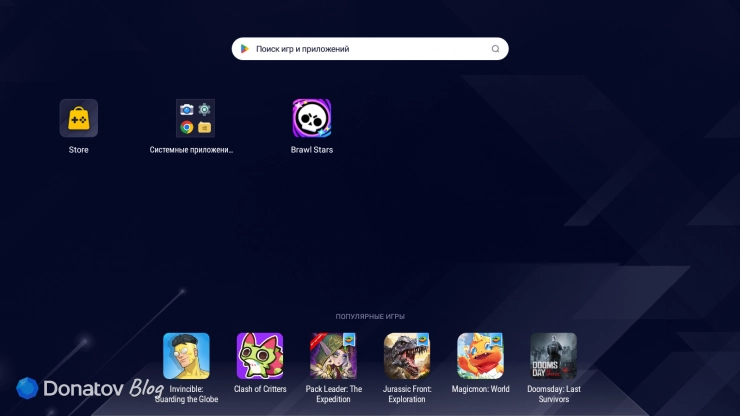Click the Jurassic Front: Exploration label
The image size is (740, 416).
407,394
